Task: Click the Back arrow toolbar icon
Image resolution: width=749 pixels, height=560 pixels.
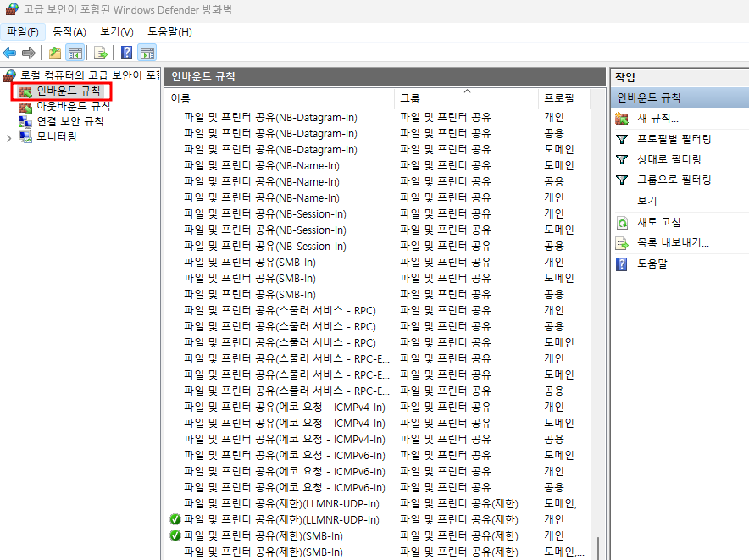Action: click(x=9, y=53)
